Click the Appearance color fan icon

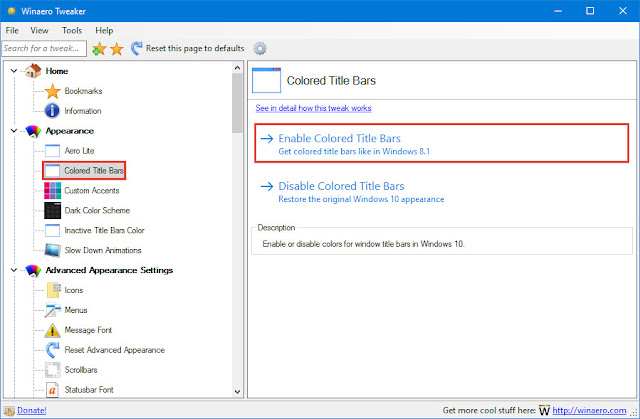[33, 131]
